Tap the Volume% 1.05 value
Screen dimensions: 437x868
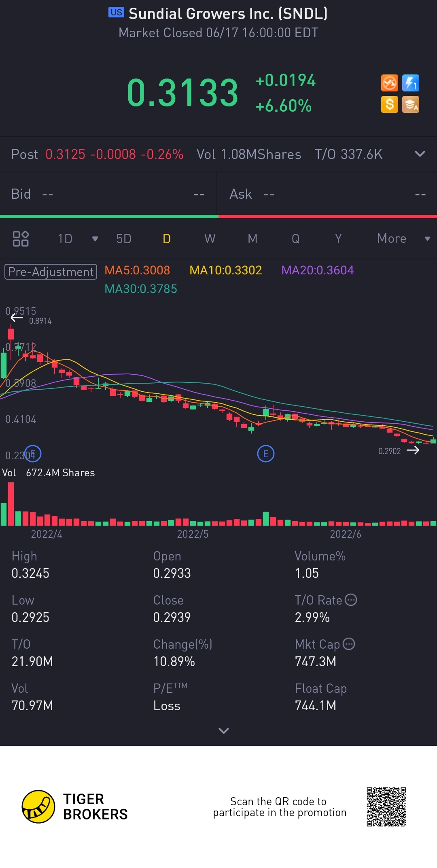(x=307, y=573)
